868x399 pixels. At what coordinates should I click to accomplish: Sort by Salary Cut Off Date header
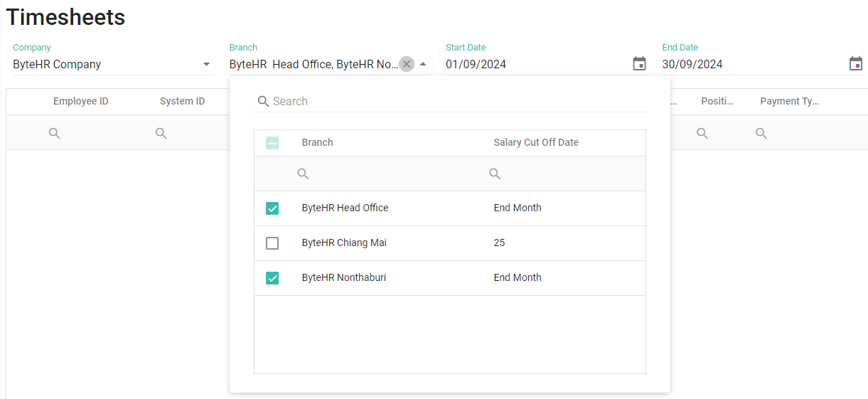[x=536, y=142]
